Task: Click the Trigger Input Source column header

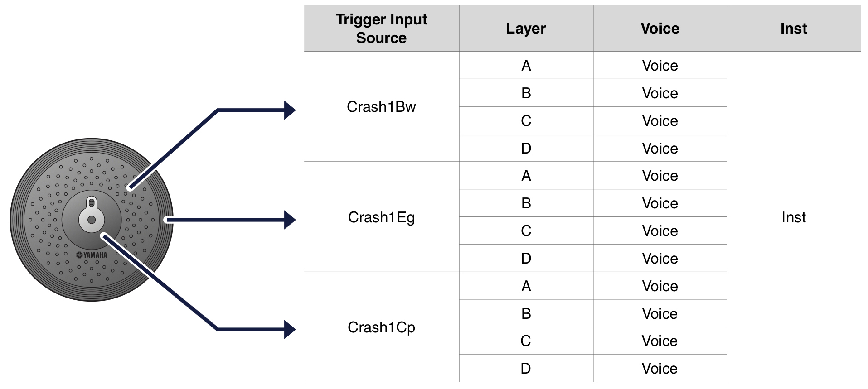Action: click(381, 29)
